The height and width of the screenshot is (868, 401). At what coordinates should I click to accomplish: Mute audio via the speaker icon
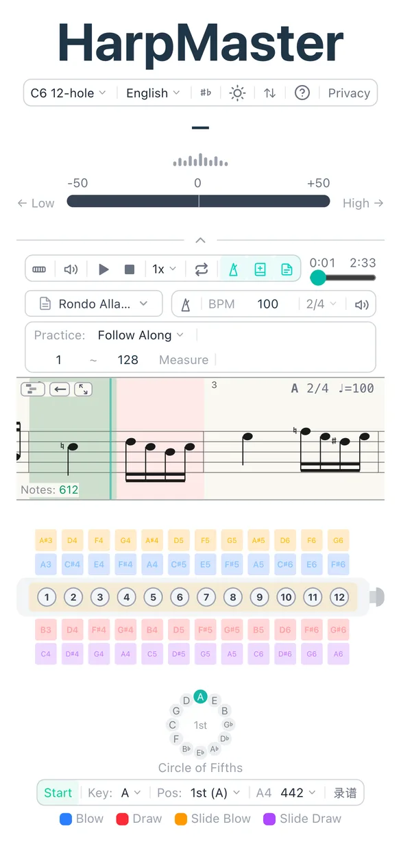(71, 269)
